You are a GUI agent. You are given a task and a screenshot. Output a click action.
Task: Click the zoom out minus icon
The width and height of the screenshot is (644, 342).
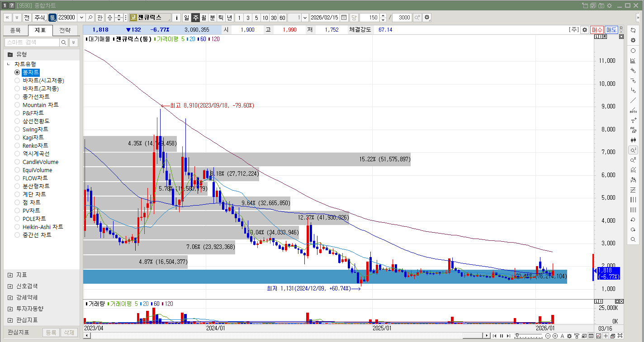point(548,336)
